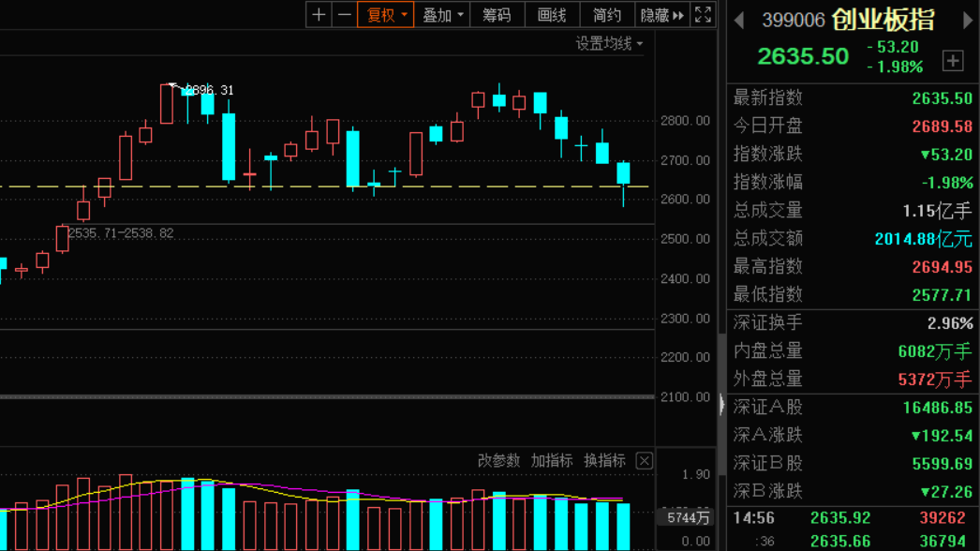Click the 深证A股 value 16486.85
The height and width of the screenshot is (551, 980).
point(938,408)
